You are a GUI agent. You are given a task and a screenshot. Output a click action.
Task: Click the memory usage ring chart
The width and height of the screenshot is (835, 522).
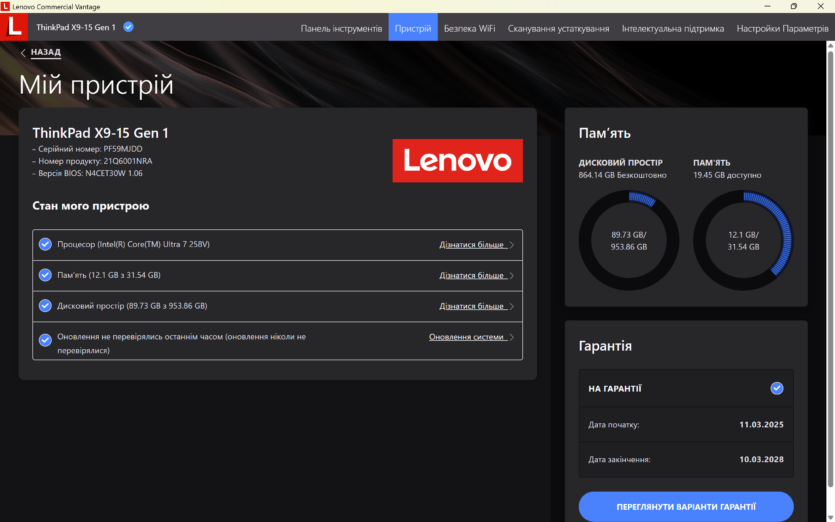(x=743, y=240)
